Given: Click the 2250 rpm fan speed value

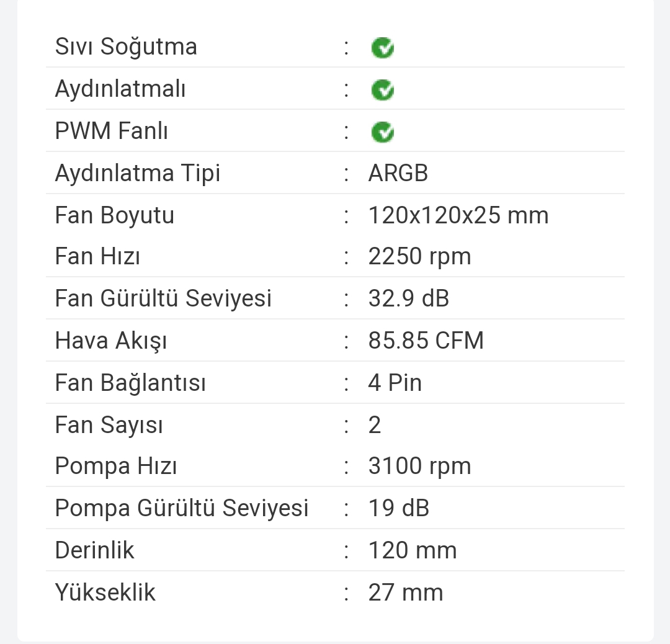Looking at the screenshot, I should click(419, 256).
